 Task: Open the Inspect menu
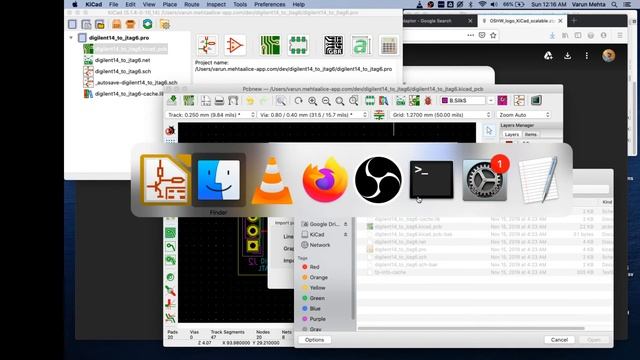coord(216,4)
